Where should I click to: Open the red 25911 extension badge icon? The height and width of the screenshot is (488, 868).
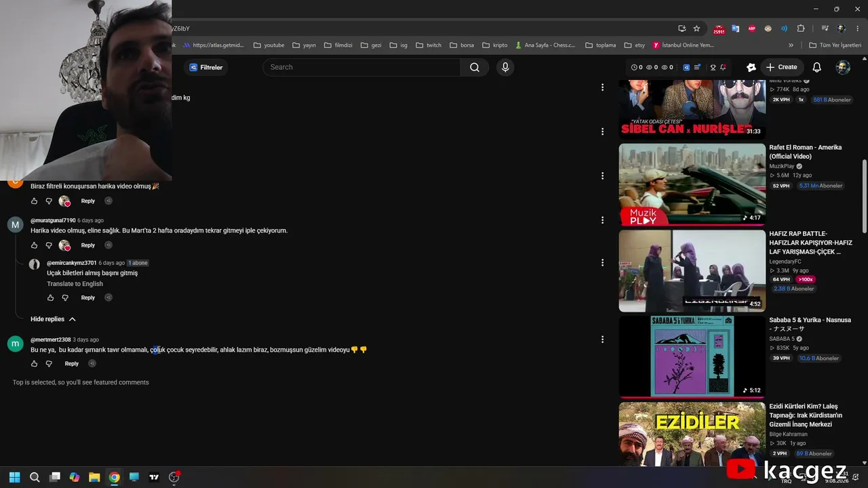(x=719, y=29)
